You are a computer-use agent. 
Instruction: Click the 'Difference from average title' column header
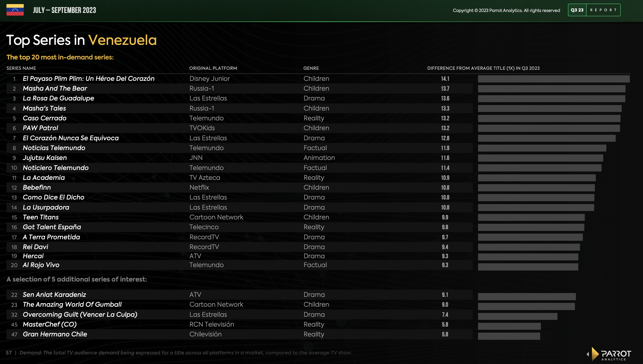(x=483, y=68)
